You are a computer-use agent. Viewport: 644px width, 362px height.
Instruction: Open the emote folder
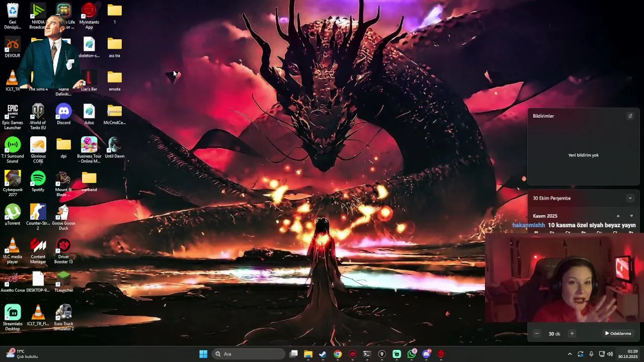pyautogui.click(x=115, y=81)
